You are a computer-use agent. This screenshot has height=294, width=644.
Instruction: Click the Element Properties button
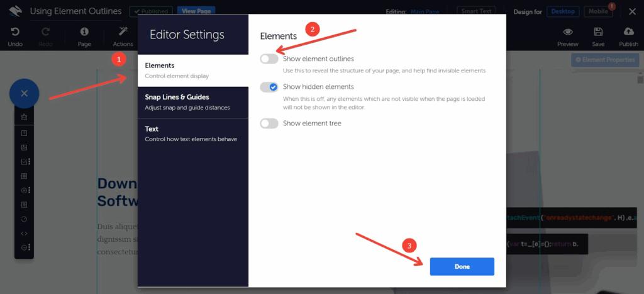pyautogui.click(x=604, y=60)
